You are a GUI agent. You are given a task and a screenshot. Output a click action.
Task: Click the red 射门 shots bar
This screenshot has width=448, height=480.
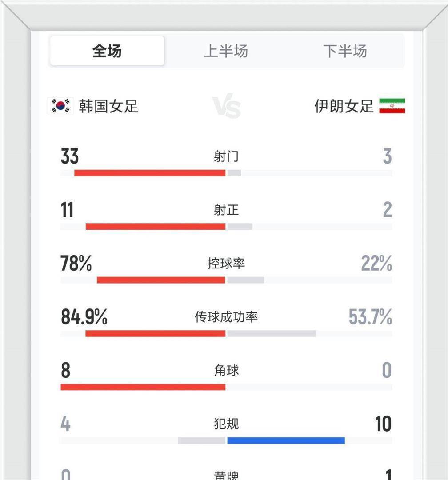tap(150, 173)
